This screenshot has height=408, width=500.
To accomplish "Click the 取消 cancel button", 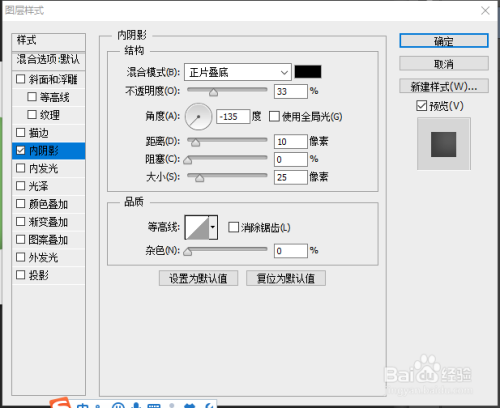I will click(x=444, y=63).
